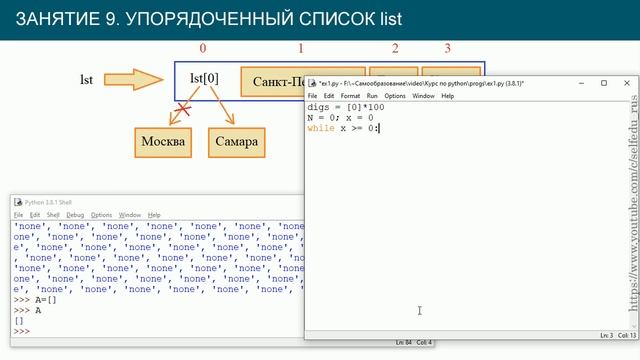
Task: Open Edit menu in ex1.py editor
Action: (x=329, y=96)
